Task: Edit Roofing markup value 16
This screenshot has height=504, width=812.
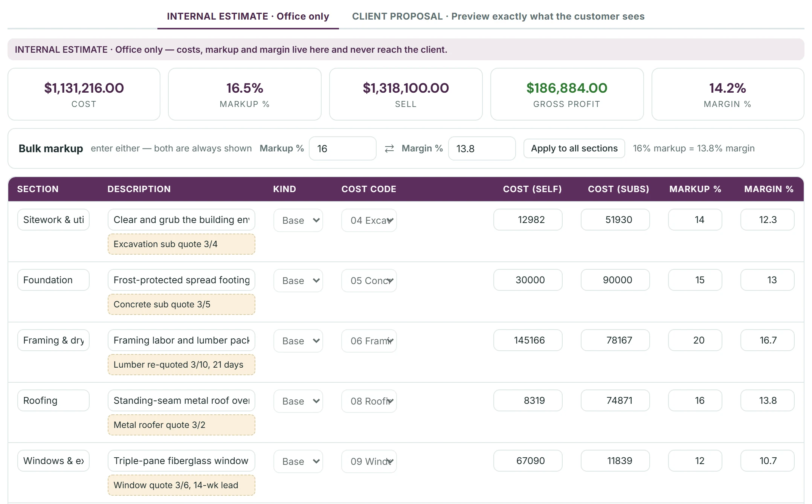Action: (695, 400)
